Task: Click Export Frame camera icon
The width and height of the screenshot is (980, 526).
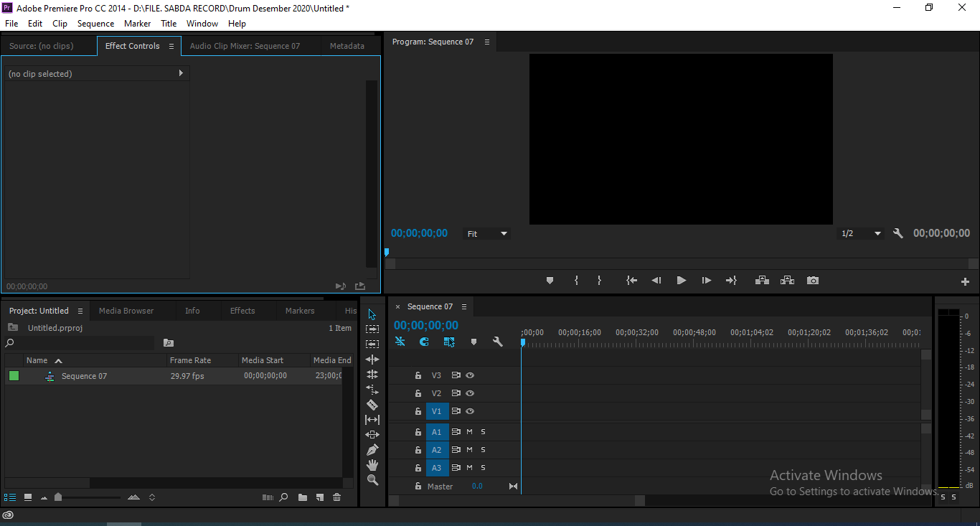Action: pyautogui.click(x=813, y=281)
